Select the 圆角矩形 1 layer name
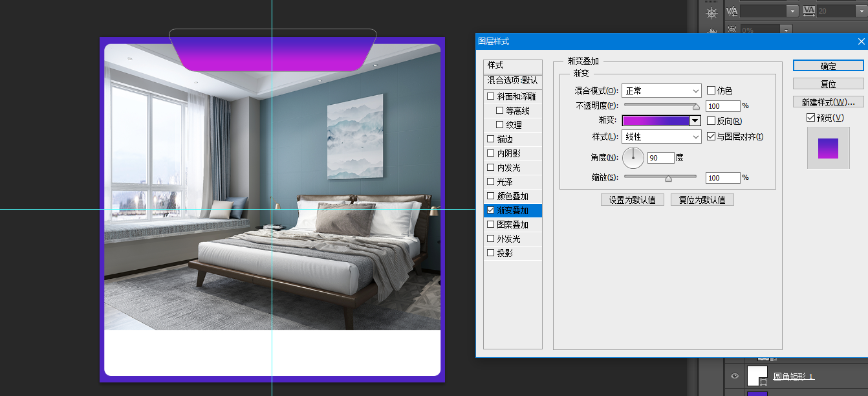The height and width of the screenshot is (396, 868). [x=794, y=377]
